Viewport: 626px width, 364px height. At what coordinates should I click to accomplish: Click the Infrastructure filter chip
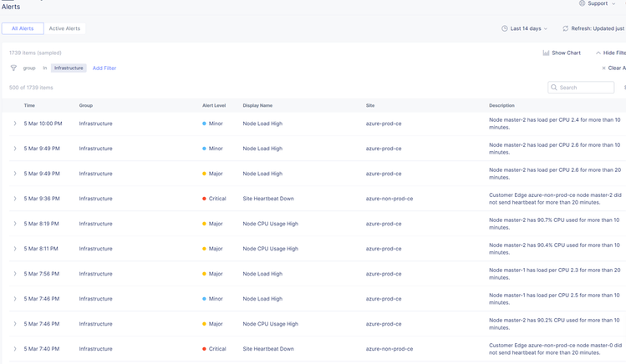[x=69, y=68]
